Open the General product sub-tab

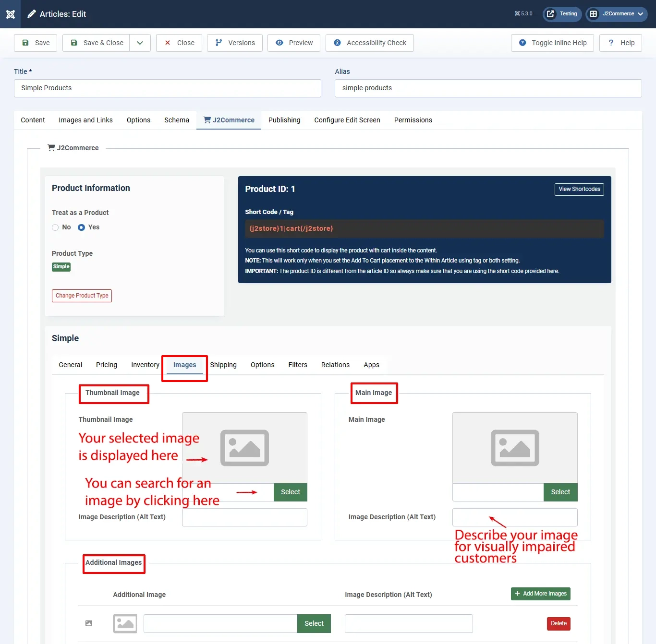coord(71,365)
